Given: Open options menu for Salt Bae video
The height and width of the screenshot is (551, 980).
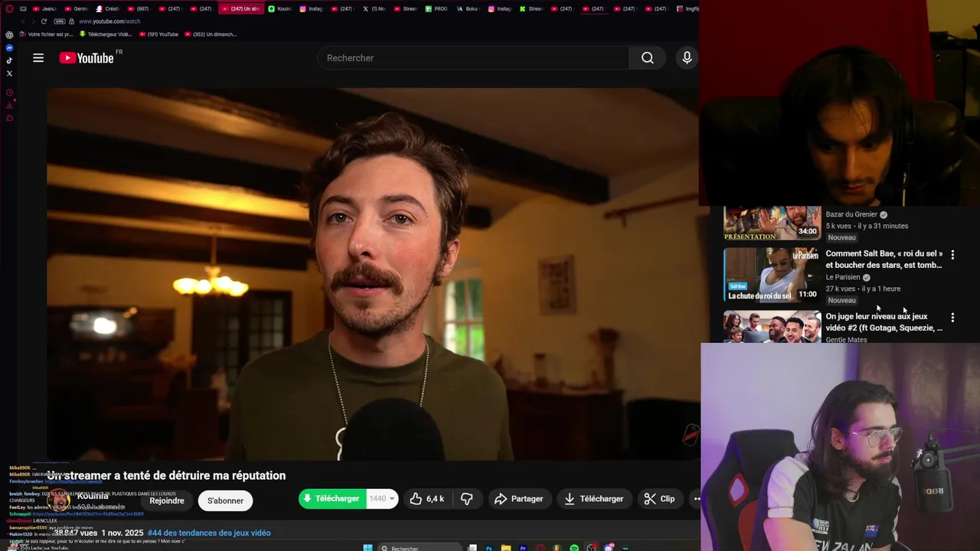Looking at the screenshot, I should (x=952, y=255).
